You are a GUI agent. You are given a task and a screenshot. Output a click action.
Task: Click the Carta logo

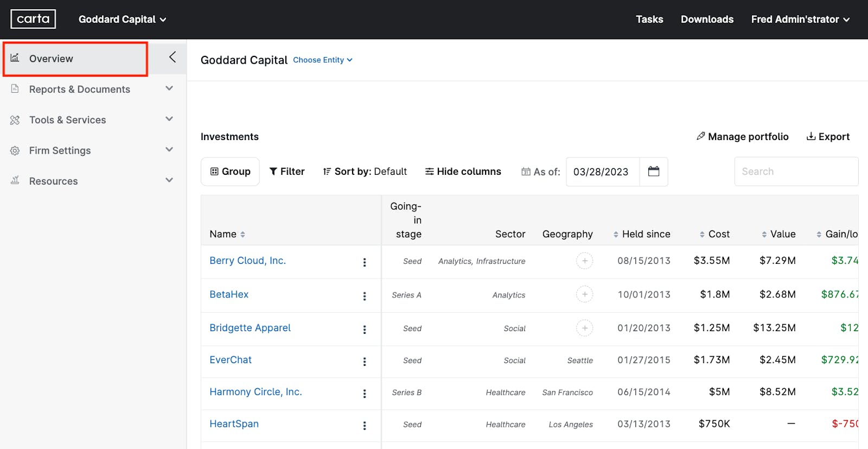click(x=33, y=19)
